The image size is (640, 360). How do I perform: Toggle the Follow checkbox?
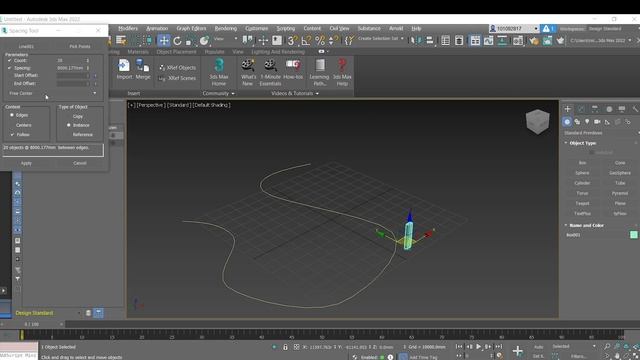12,134
